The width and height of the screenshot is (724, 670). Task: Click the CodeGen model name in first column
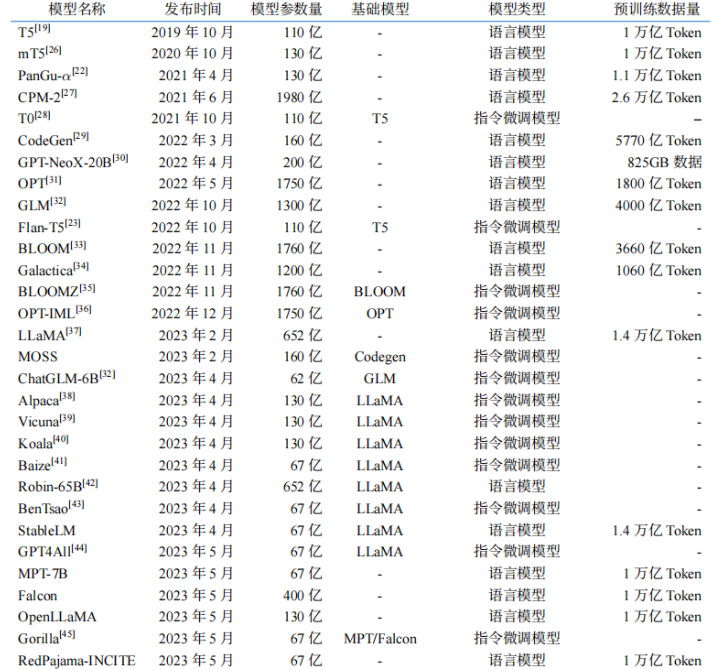[53, 139]
